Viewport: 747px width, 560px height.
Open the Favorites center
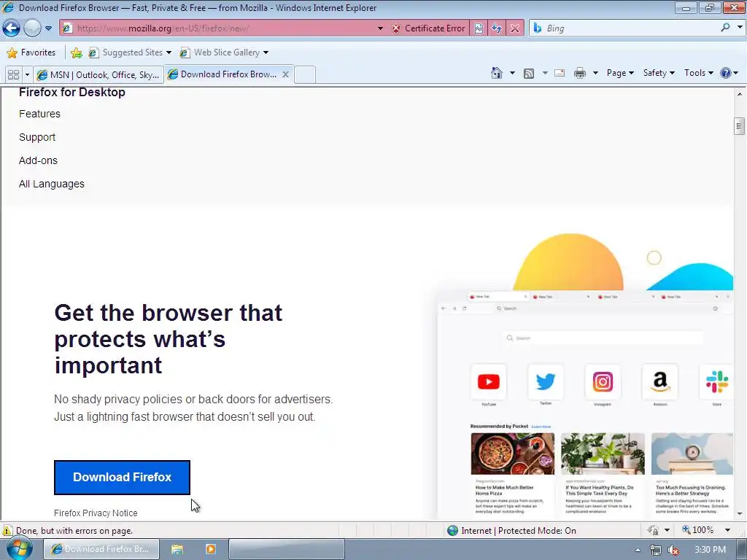click(x=31, y=52)
